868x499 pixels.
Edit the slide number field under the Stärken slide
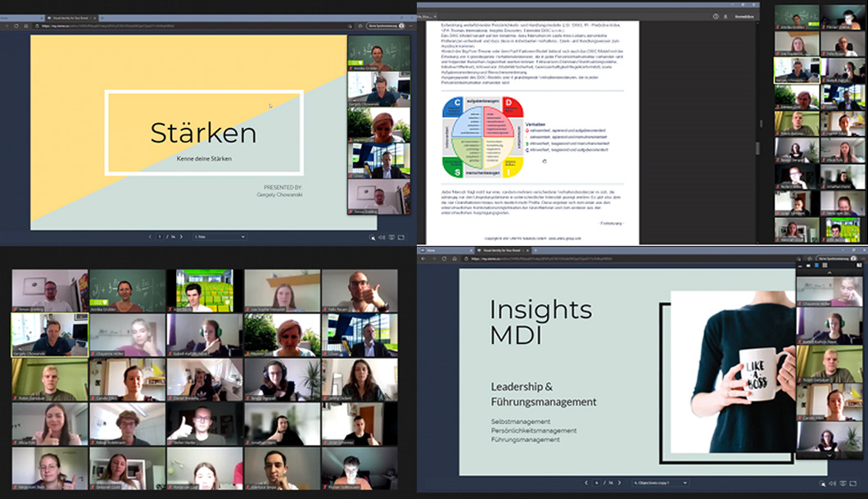click(x=160, y=237)
